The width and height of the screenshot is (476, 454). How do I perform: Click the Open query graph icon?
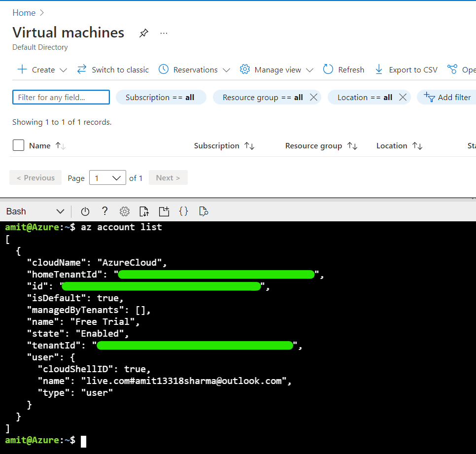[452, 69]
